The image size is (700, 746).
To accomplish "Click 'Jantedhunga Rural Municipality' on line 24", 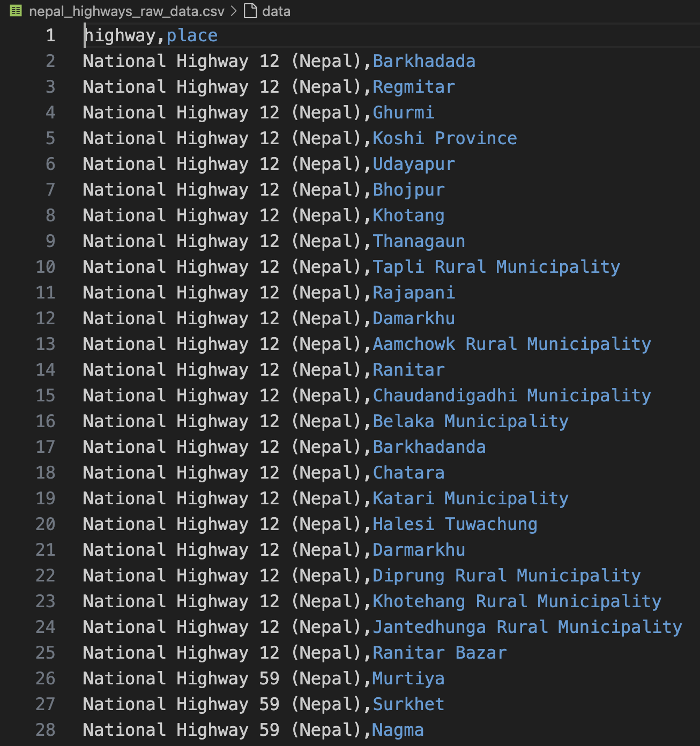I will pyautogui.click(x=527, y=627).
